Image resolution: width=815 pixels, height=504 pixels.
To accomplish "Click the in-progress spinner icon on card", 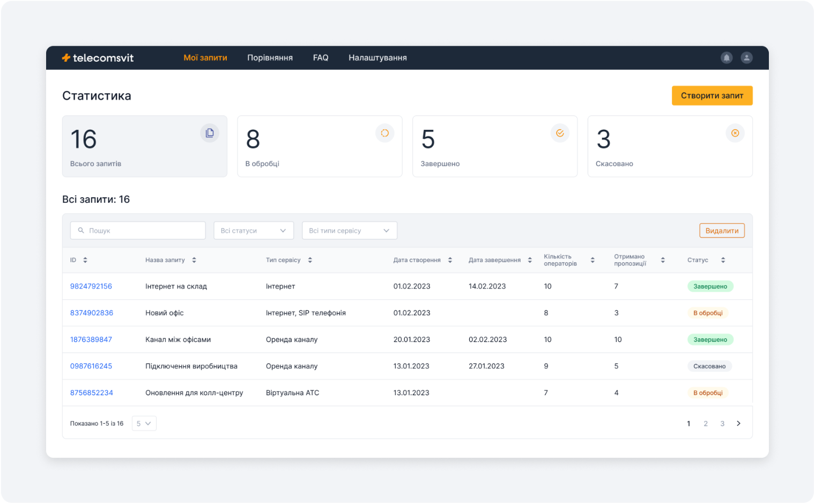I will [384, 133].
